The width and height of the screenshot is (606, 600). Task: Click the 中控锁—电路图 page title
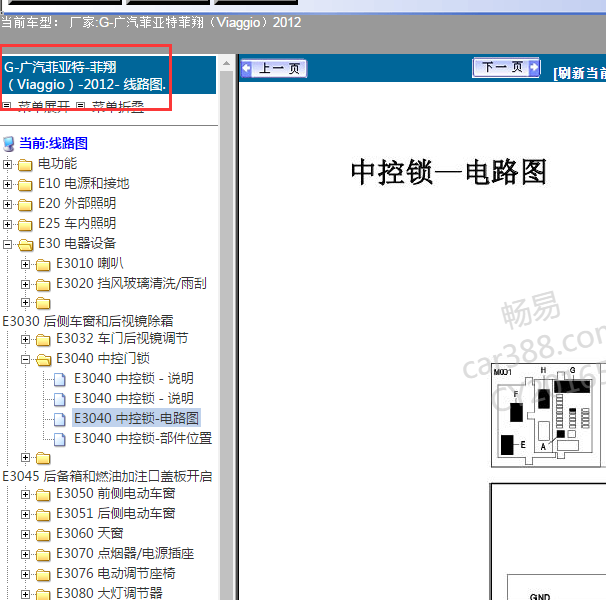click(448, 172)
